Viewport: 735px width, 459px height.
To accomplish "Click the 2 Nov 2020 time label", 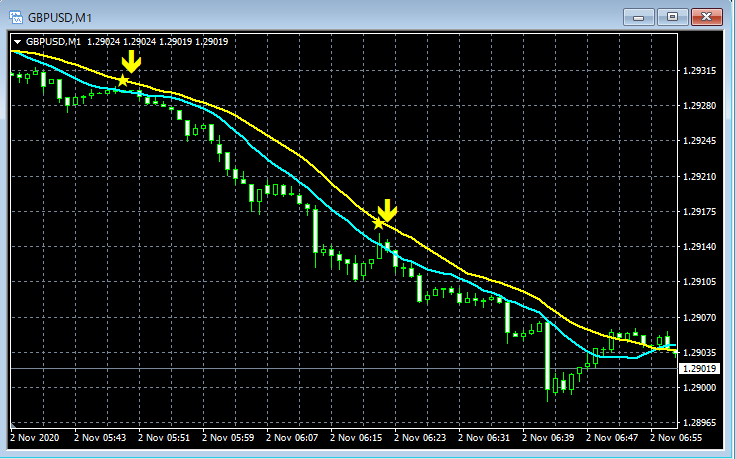I will point(35,438).
